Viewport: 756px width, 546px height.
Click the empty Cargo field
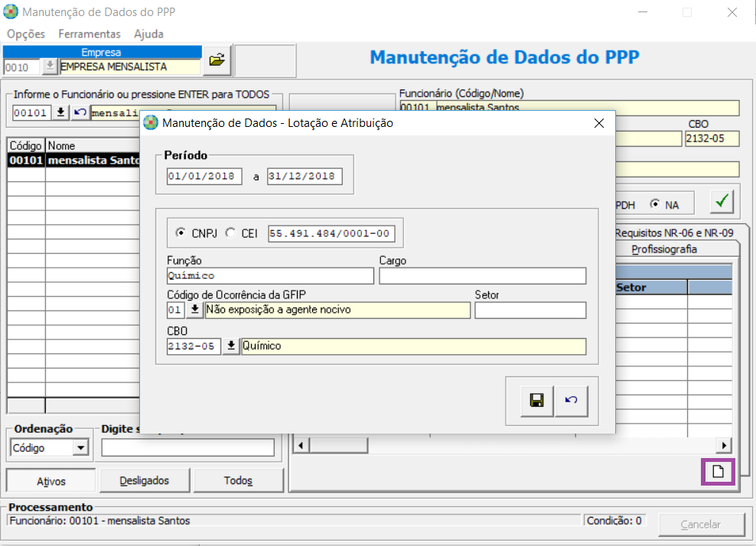pos(483,275)
